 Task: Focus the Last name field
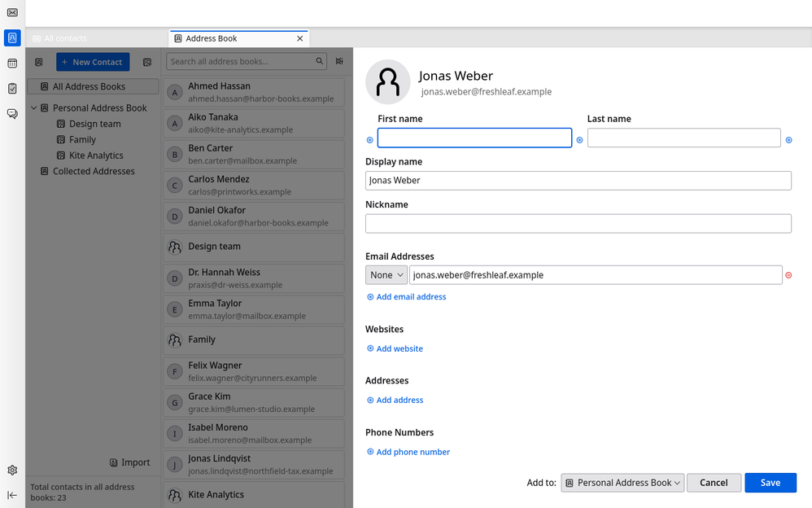(683, 138)
